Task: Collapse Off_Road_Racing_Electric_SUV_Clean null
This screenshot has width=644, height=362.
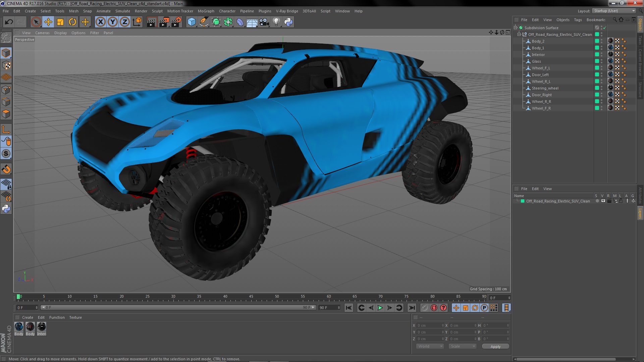Action: tap(519, 35)
